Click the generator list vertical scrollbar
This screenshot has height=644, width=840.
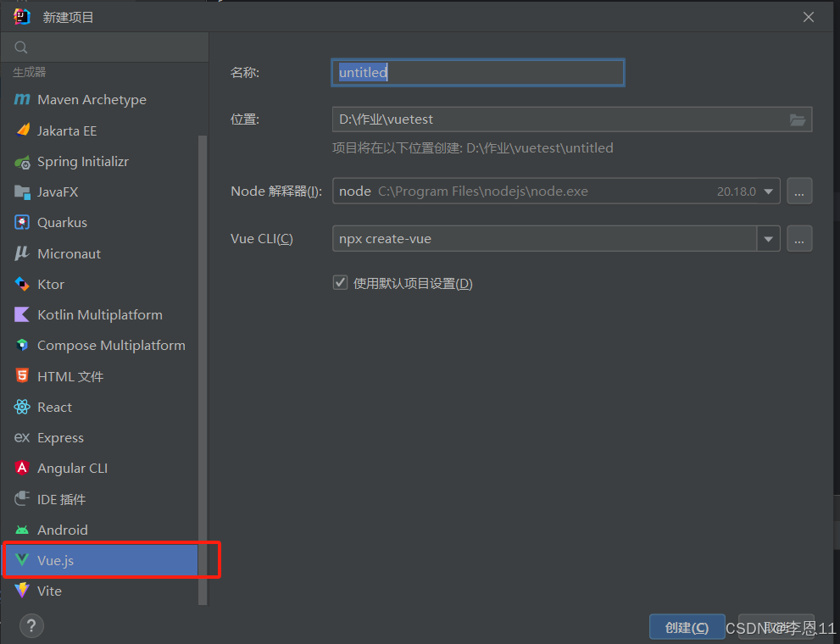click(203, 369)
